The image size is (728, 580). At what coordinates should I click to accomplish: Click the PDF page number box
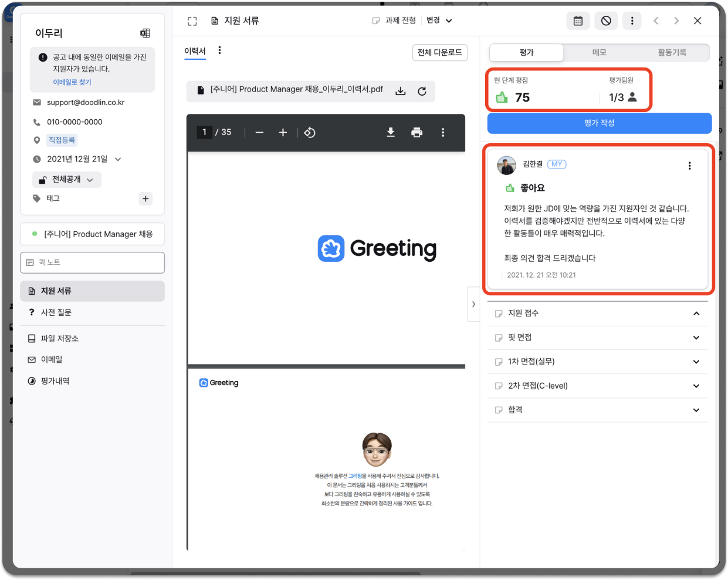[204, 132]
